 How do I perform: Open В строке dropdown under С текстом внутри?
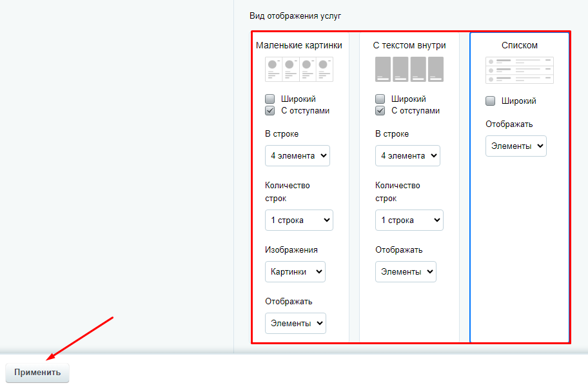point(407,155)
